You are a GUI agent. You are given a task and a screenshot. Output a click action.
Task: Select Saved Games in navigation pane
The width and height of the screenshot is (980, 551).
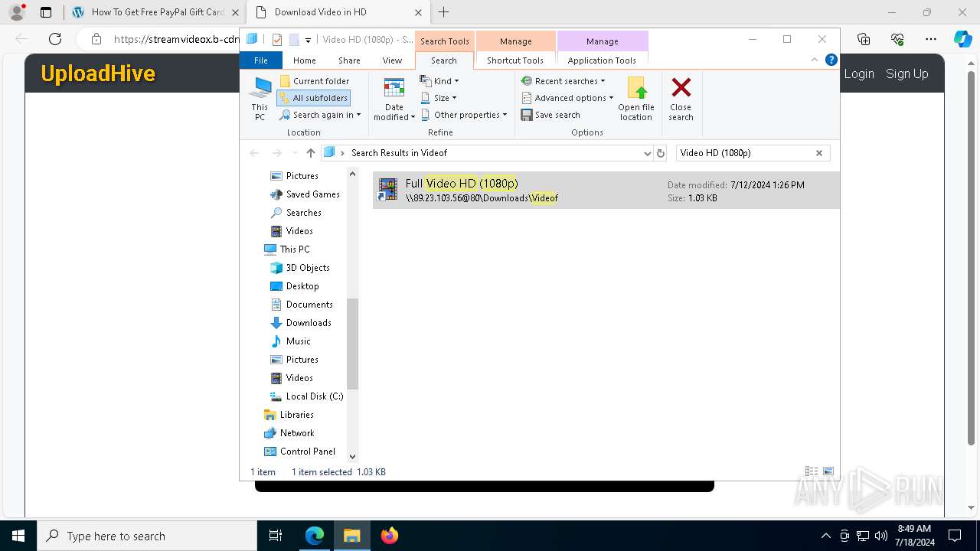pos(312,194)
